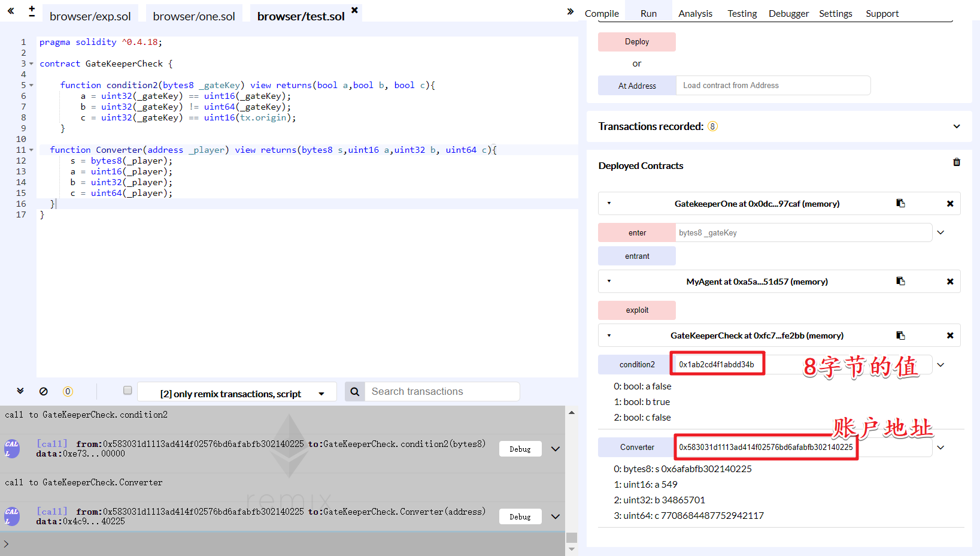Collapse the GateKeeperCheck instance triangle
Viewport: 980px width, 556px height.
click(x=609, y=336)
